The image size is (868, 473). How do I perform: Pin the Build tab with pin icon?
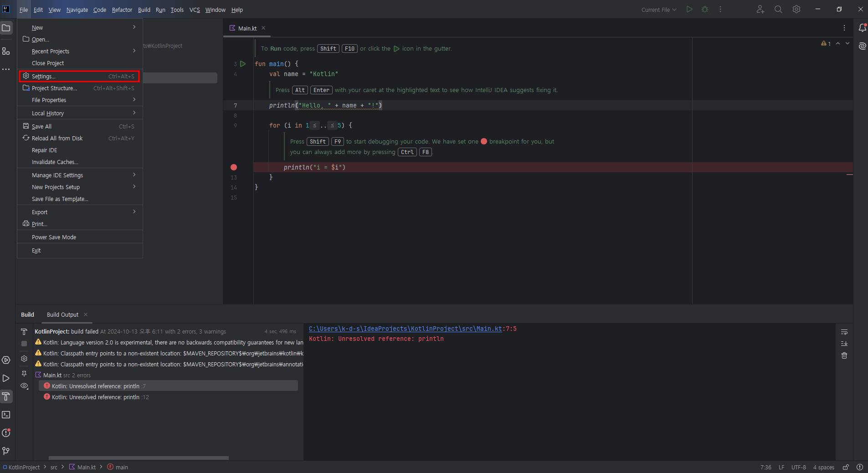pyautogui.click(x=24, y=374)
